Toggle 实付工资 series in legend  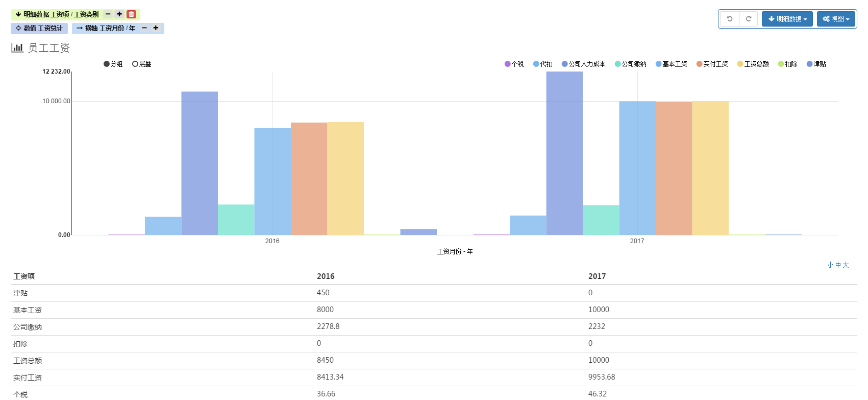tap(712, 64)
